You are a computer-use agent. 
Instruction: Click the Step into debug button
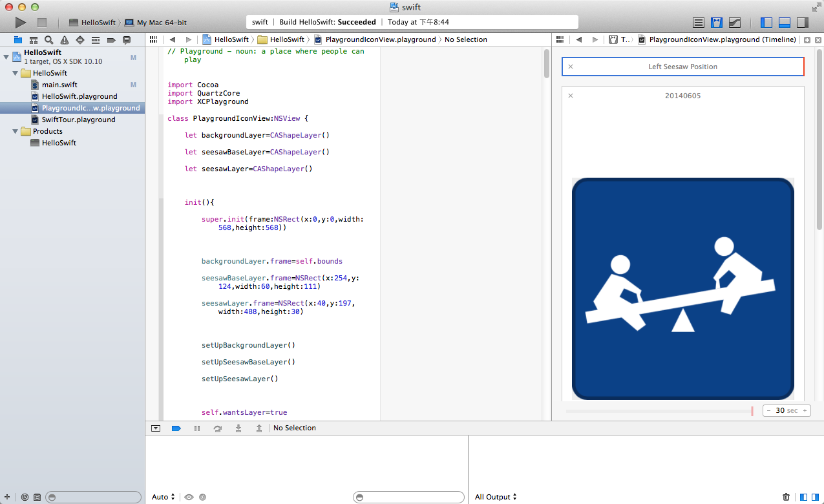pyautogui.click(x=238, y=428)
